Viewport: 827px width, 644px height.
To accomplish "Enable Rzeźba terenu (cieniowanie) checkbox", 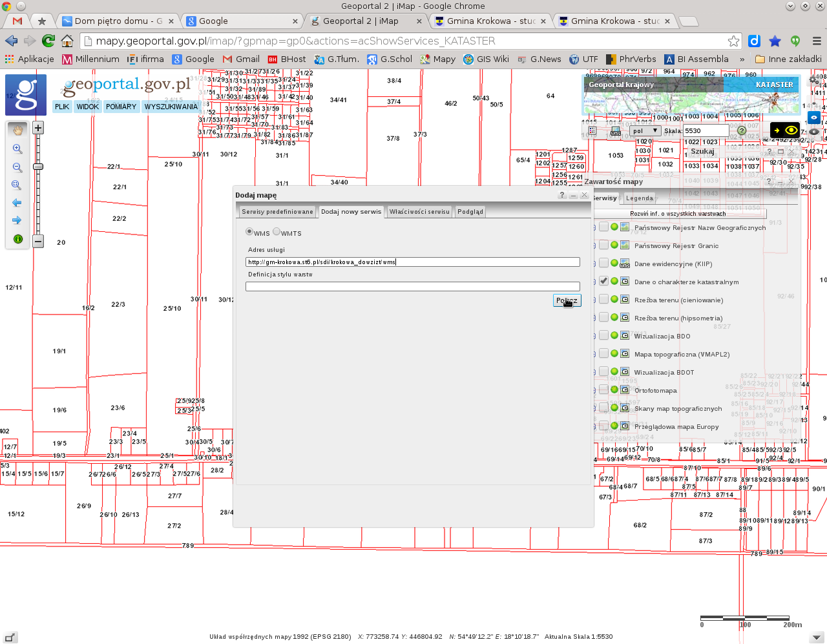I will pos(603,300).
